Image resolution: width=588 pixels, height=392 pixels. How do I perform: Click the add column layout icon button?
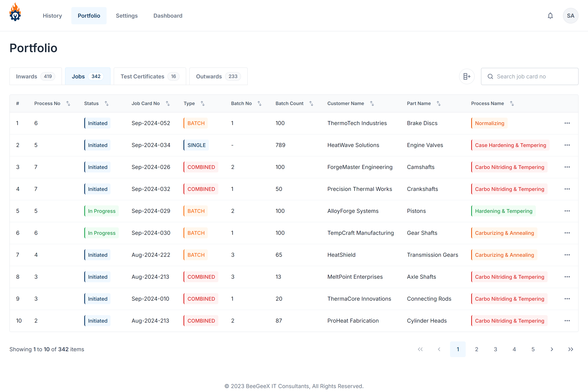(x=467, y=76)
